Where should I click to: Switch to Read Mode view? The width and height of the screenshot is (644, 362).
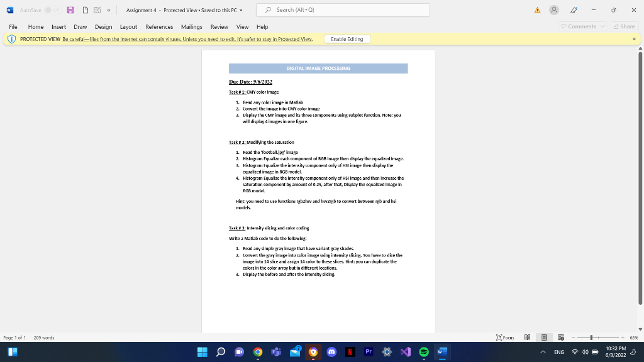527,337
